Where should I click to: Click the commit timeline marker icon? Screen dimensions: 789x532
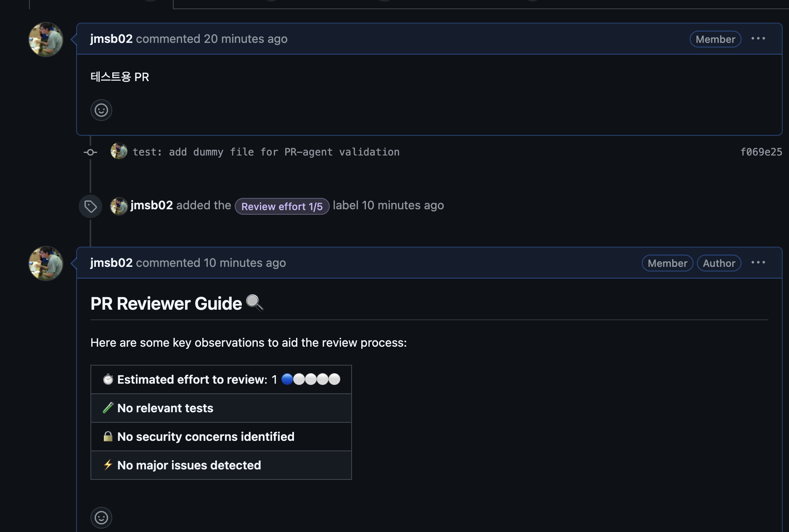pos(90,152)
